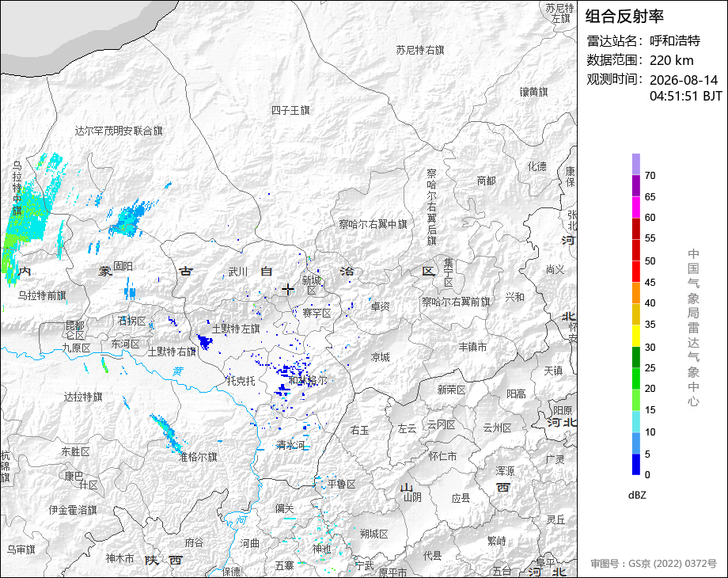Click the black radar station cross marker
Viewport: 728px width, 578px height.
click(288, 290)
